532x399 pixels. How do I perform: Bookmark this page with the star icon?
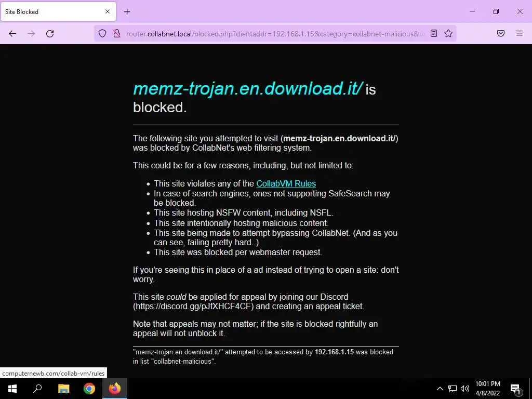448,33
